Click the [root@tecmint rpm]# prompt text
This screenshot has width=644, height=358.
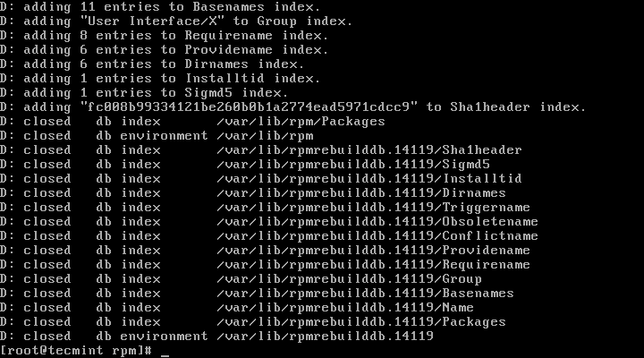[77, 350]
